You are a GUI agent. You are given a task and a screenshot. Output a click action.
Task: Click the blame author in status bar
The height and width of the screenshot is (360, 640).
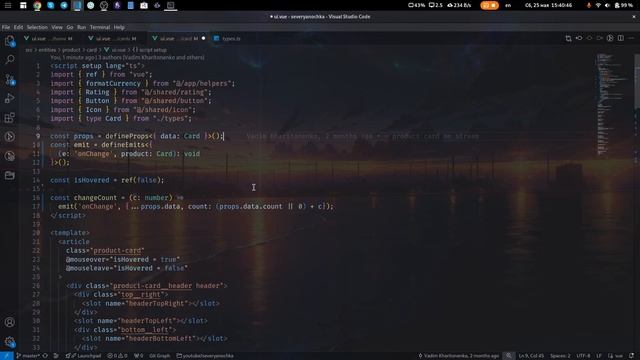(458, 356)
